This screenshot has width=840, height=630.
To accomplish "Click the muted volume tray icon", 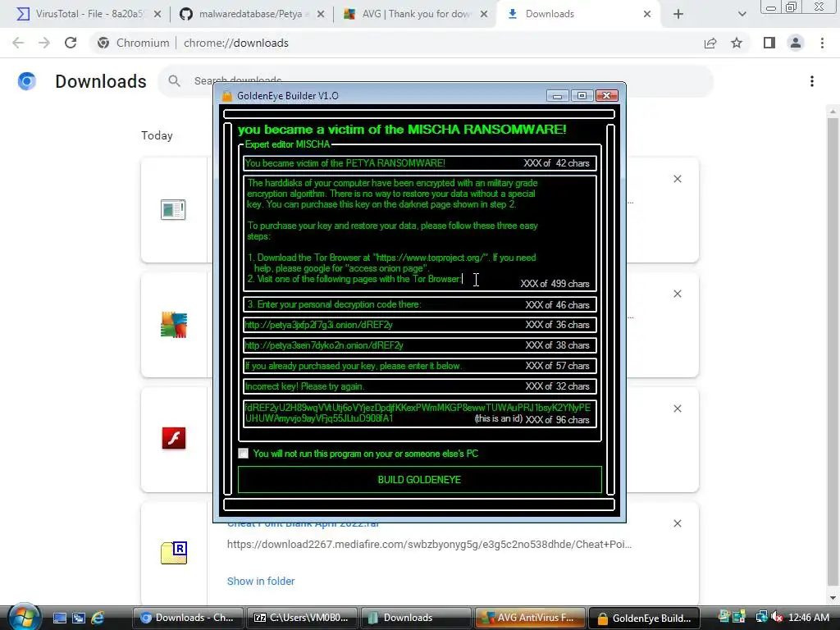I will coord(776,617).
